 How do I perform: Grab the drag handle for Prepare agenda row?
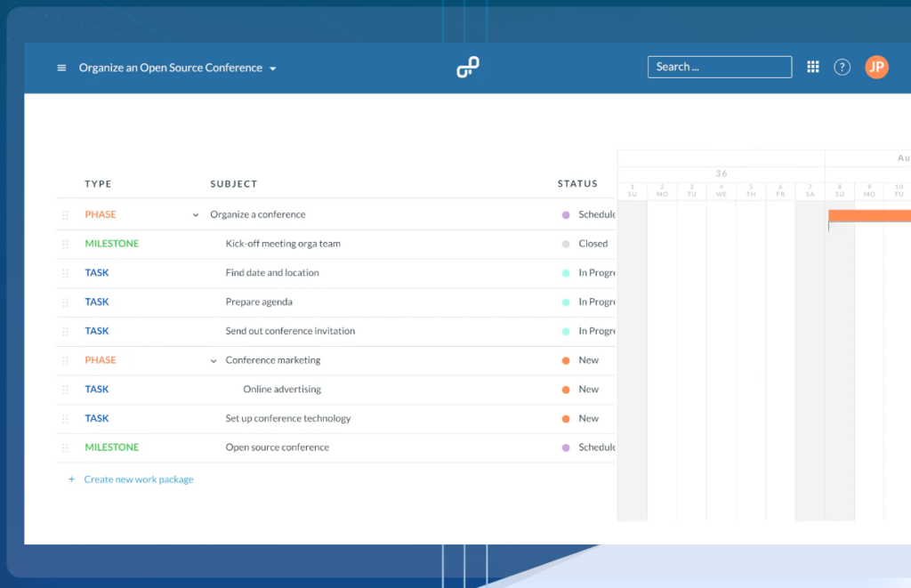(x=65, y=302)
